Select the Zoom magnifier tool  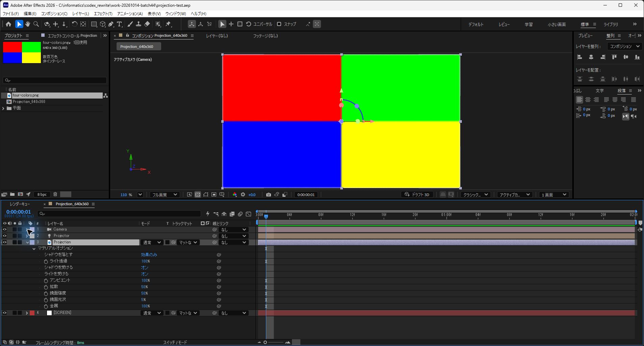pyautogui.click(x=36, y=24)
